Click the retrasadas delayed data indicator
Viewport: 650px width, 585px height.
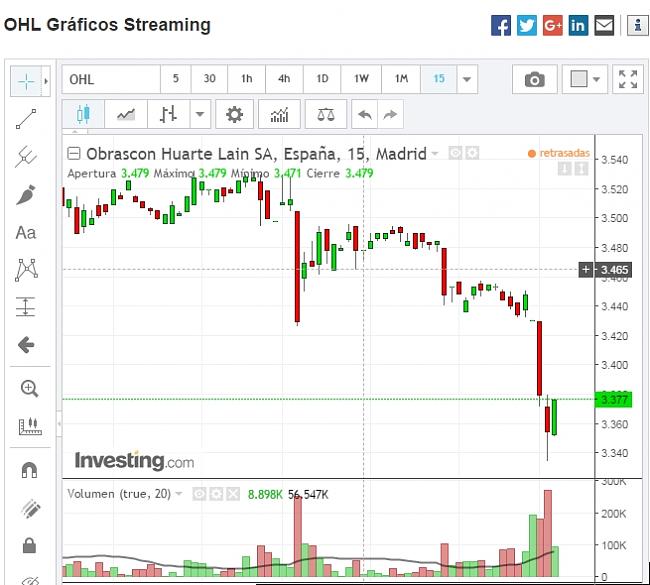click(x=559, y=153)
